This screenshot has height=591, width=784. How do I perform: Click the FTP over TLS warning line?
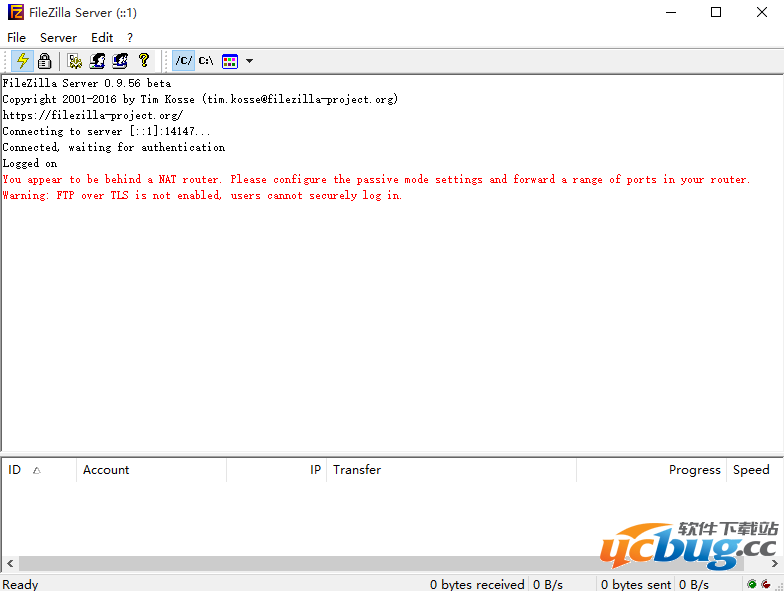point(202,196)
